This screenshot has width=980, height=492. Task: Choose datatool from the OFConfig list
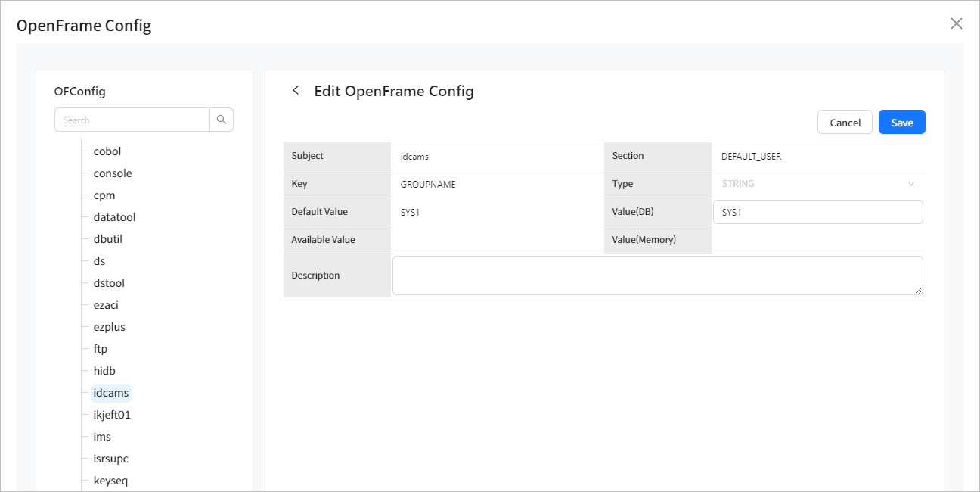(x=114, y=217)
